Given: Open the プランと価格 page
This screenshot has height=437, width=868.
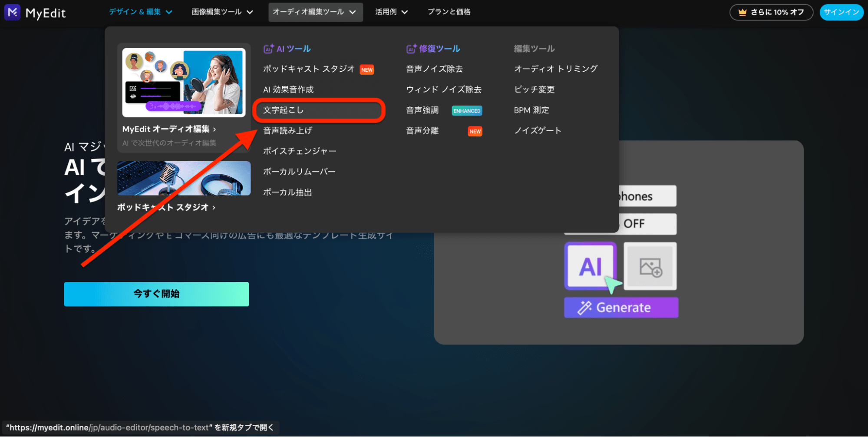Looking at the screenshot, I should click(x=449, y=12).
